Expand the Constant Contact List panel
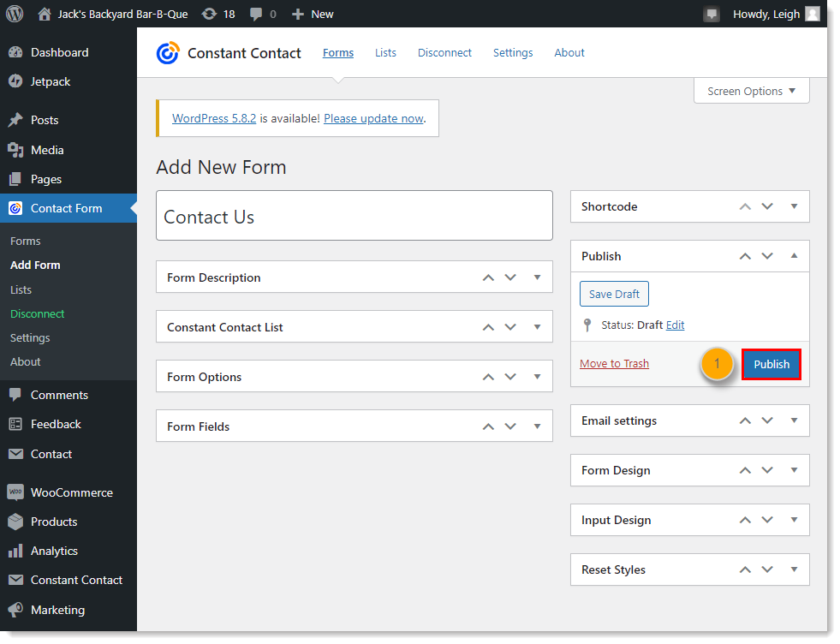The width and height of the screenshot is (840, 644). coord(538,327)
